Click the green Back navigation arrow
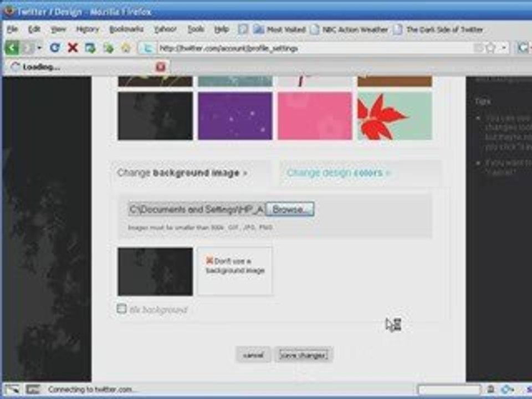 [x=12, y=48]
